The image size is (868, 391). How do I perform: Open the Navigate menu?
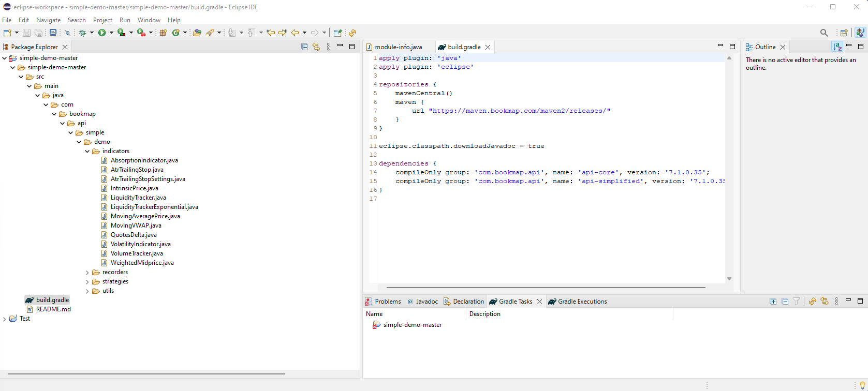pyautogui.click(x=48, y=20)
